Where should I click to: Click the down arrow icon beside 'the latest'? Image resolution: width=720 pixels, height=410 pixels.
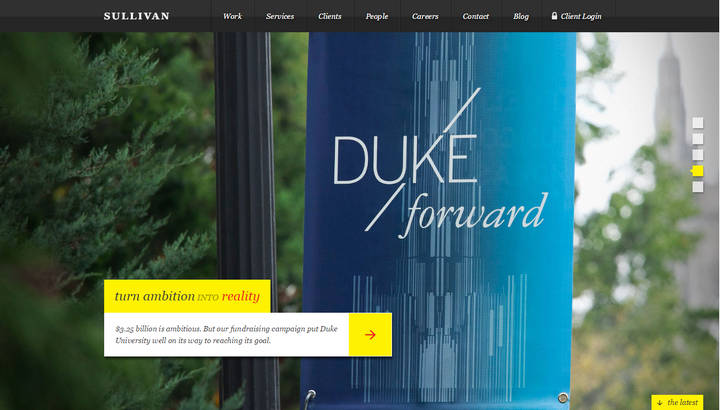coord(660,403)
